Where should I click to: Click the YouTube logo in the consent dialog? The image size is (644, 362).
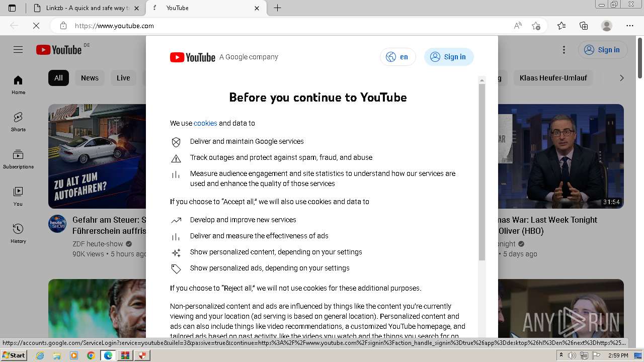coord(193,57)
